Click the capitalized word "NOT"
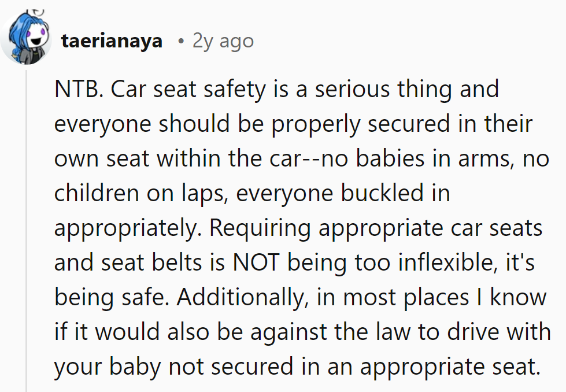The width and height of the screenshot is (566, 392). click(258, 263)
